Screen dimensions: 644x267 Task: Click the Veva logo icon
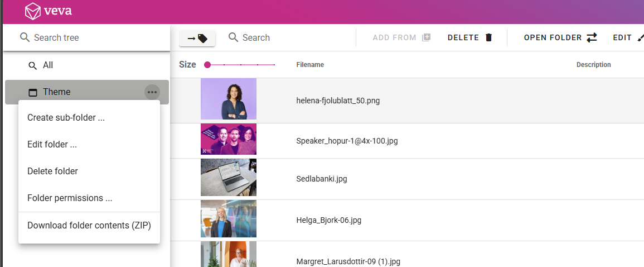pos(33,11)
